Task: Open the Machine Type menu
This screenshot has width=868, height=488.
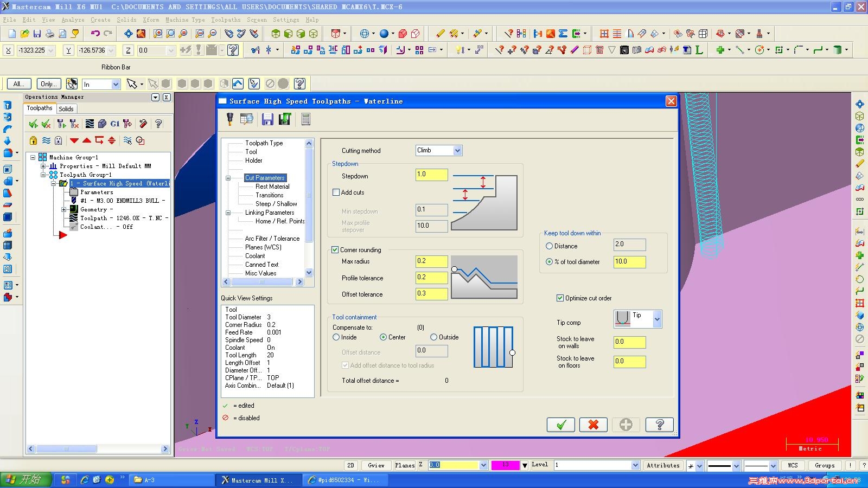Action: click(x=185, y=20)
